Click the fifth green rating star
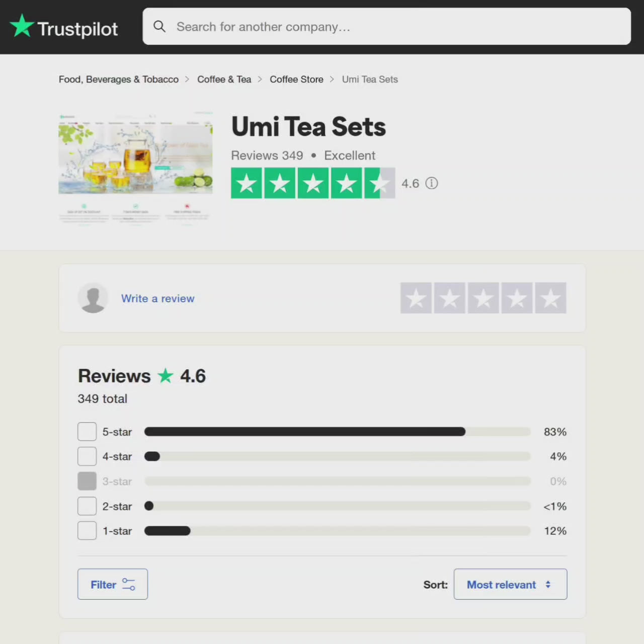Screen dimensions: 644x644 pyautogui.click(x=380, y=183)
